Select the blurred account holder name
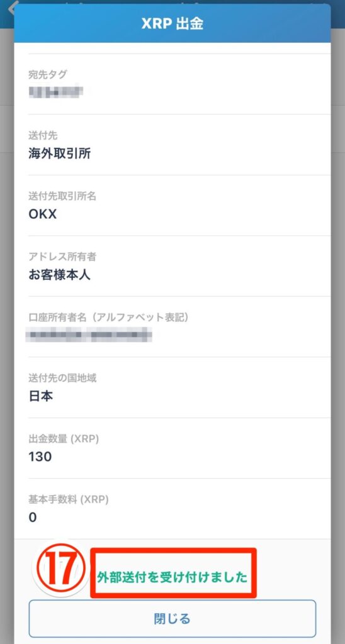This screenshot has height=644, width=345. click(88, 335)
